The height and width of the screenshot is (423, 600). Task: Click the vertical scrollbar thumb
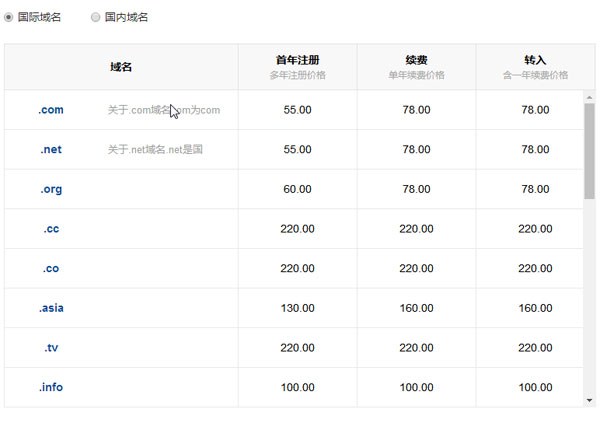pyautogui.click(x=589, y=150)
